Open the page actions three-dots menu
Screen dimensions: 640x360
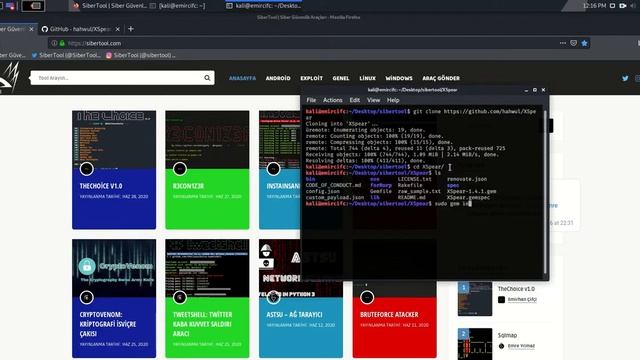563,43
